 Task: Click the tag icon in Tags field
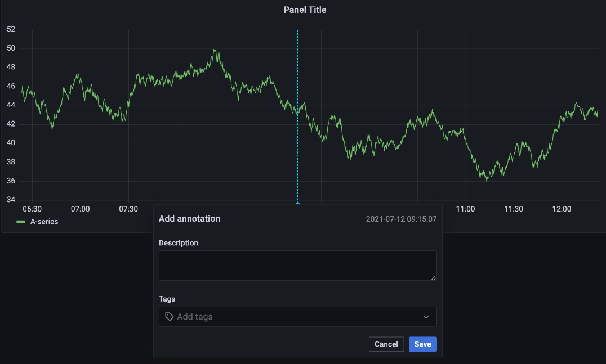[169, 317]
